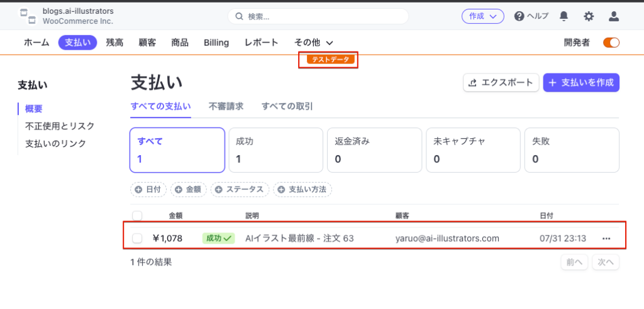Click the help question mark icon
Screen dimensions: 644x309
pyautogui.click(x=519, y=16)
